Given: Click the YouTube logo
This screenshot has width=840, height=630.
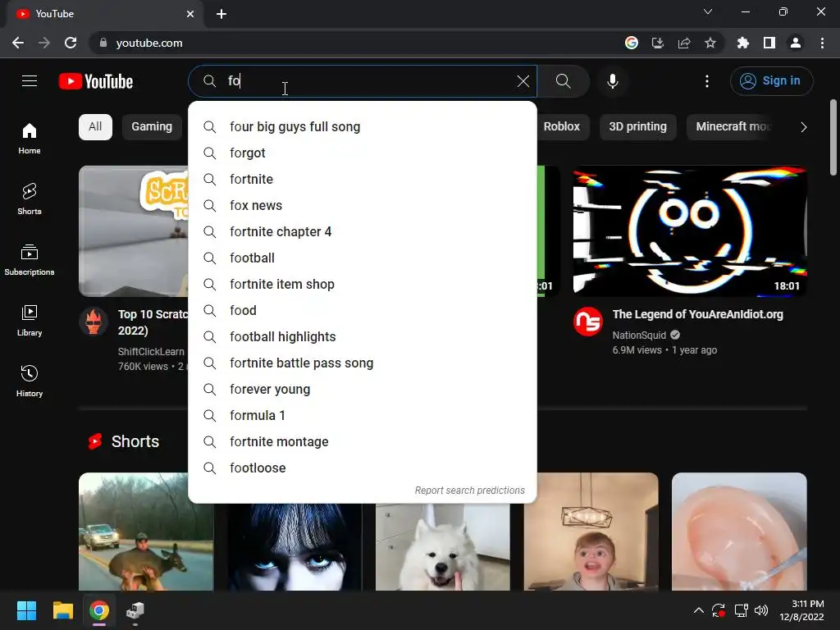Looking at the screenshot, I should (96, 81).
